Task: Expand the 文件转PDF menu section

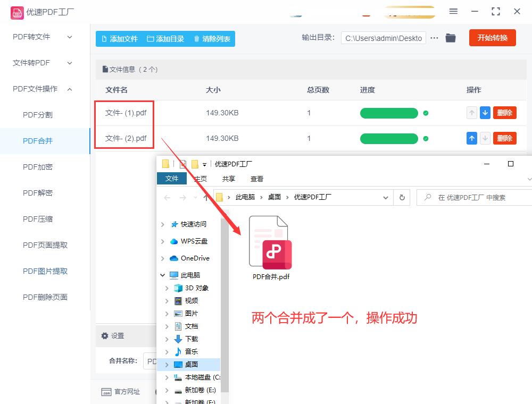Action: point(43,63)
